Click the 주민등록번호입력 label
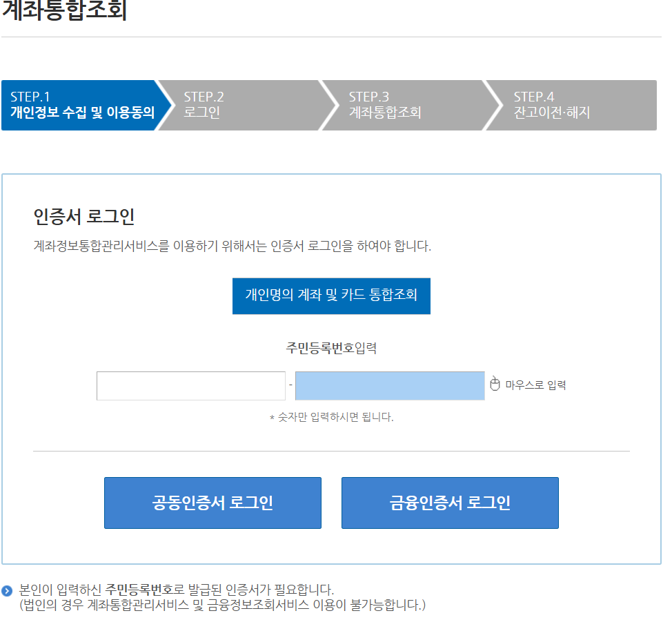672x640 pixels. coord(331,348)
